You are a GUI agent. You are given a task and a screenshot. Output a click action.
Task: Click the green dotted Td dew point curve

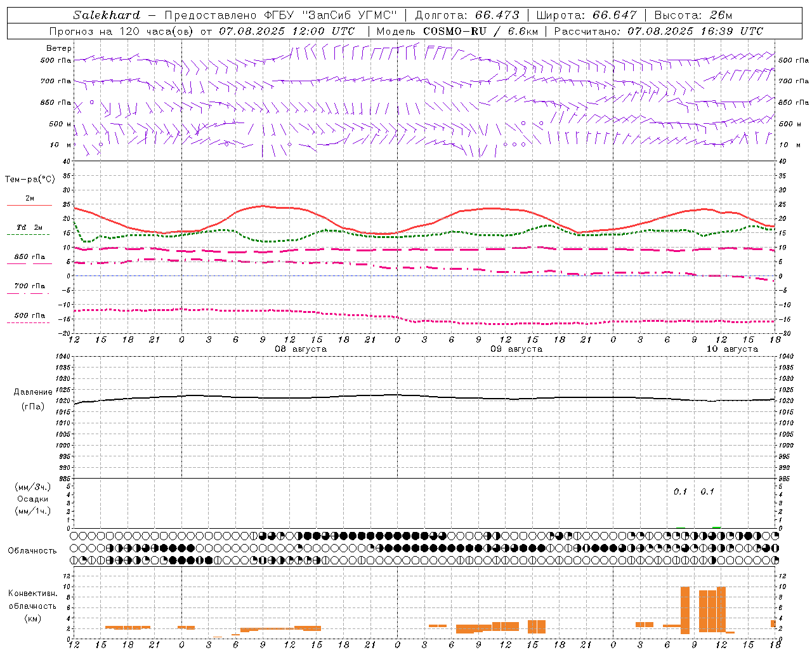coord(425,235)
